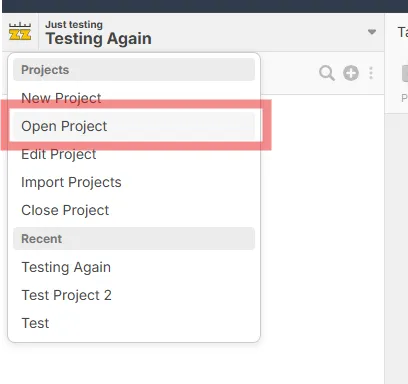The image size is (408, 384).
Task: Open the vertical three-dot options menu
Action: tap(371, 73)
